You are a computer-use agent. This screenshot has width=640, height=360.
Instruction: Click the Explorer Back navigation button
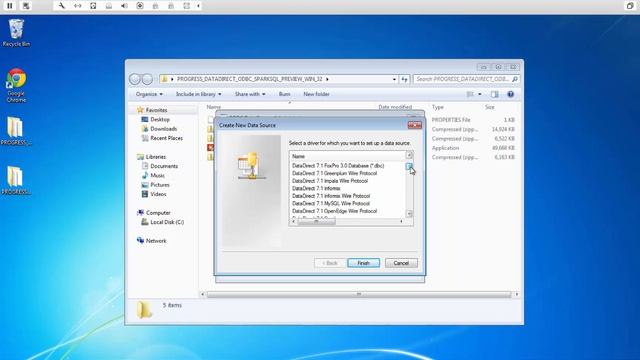tap(135, 79)
